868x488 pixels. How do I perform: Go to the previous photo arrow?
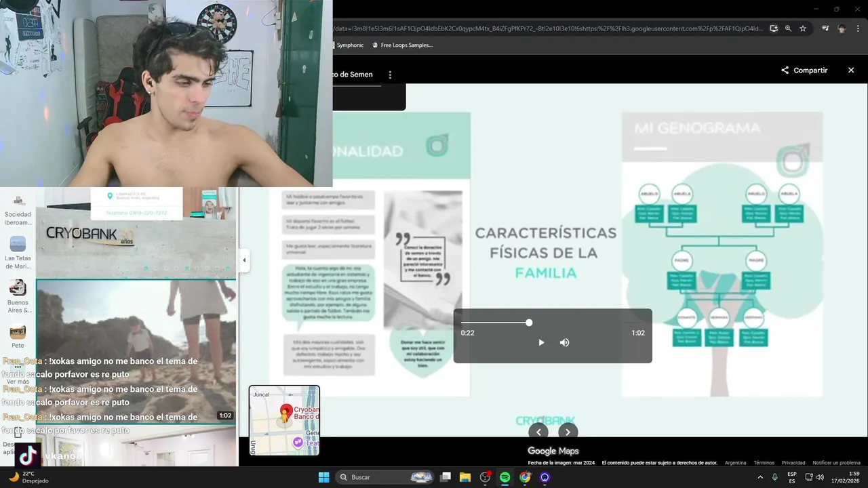click(x=538, y=432)
